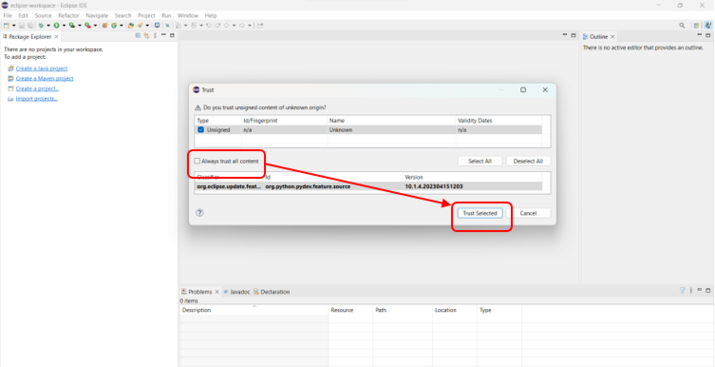Click Link with Editor icon in Package Explorer
Screen dimensions: 715x367
click(146, 36)
